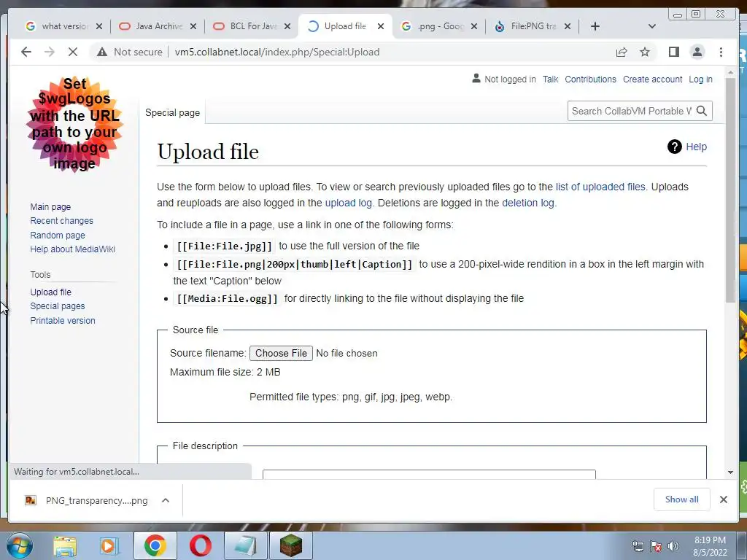
Task: Close the Java Archive tab
Action: click(193, 26)
